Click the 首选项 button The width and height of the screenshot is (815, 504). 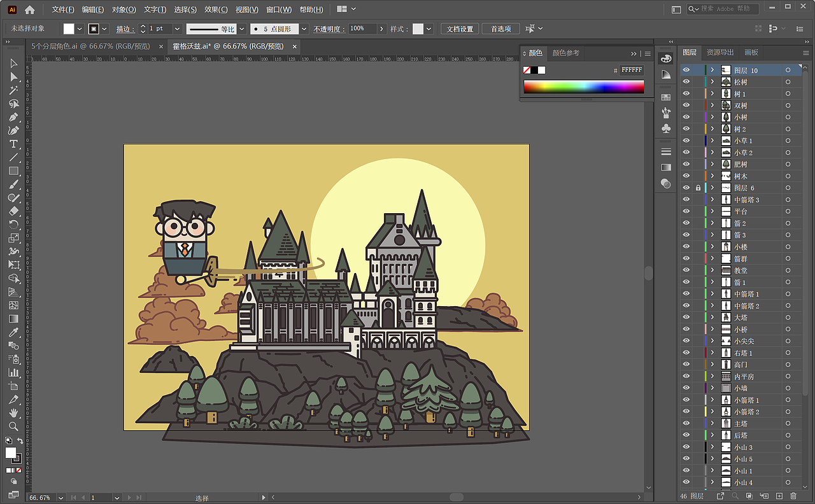click(500, 29)
